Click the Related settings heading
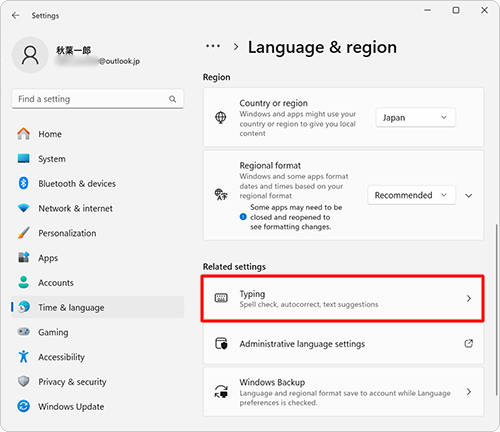 point(234,266)
